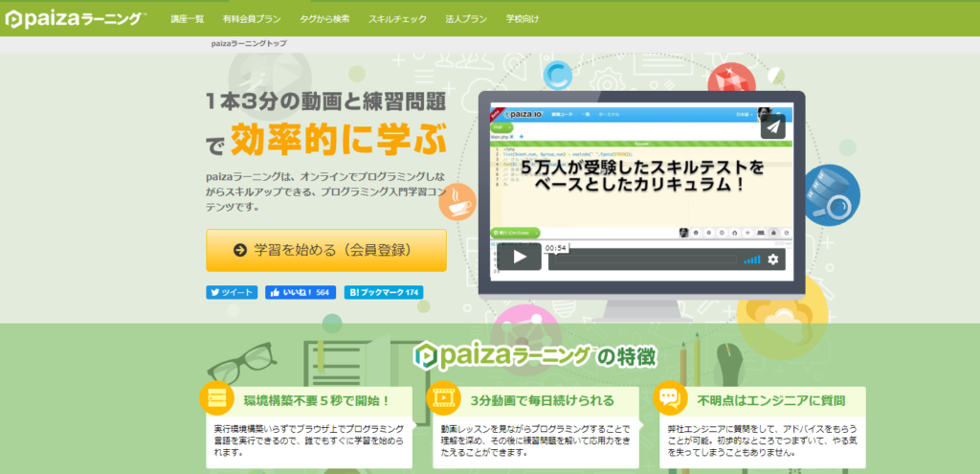
Task: Open 講座一覧 in the top navigation
Action: click(x=188, y=19)
